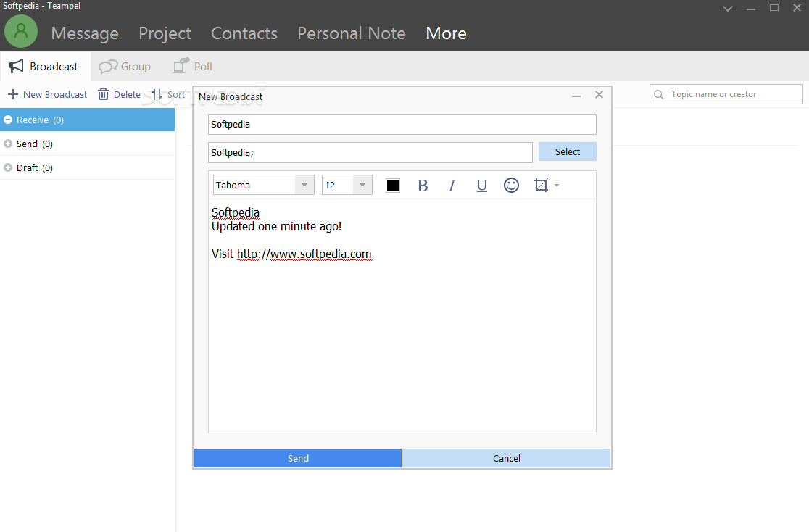The width and height of the screenshot is (809, 532).
Task: Click the http://www.softpedia.com text in the message
Action: pos(304,254)
